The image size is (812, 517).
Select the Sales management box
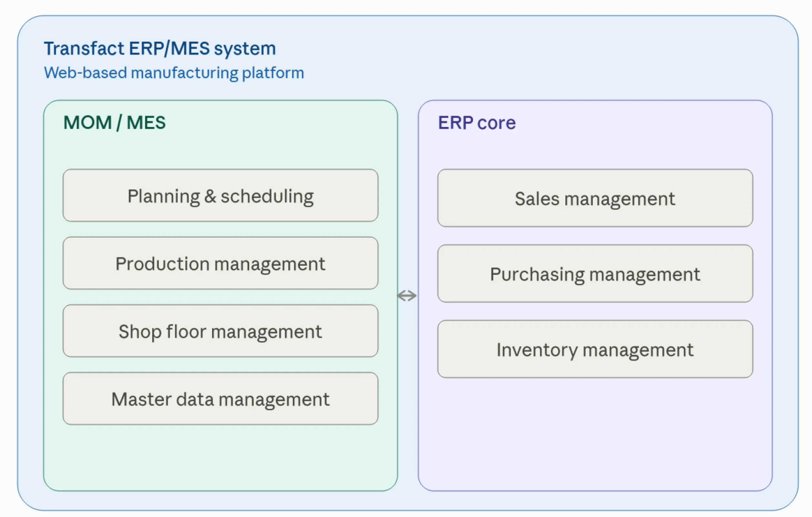595,198
